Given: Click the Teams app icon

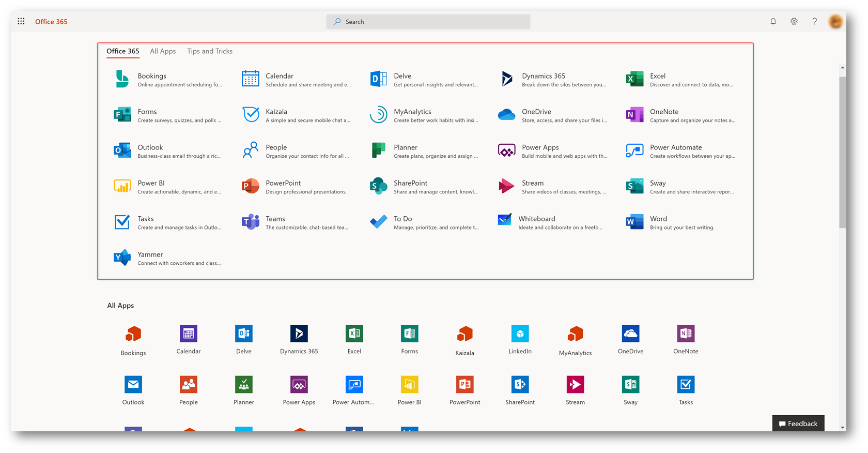Looking at the screenshot, I should tap(251, 222).
